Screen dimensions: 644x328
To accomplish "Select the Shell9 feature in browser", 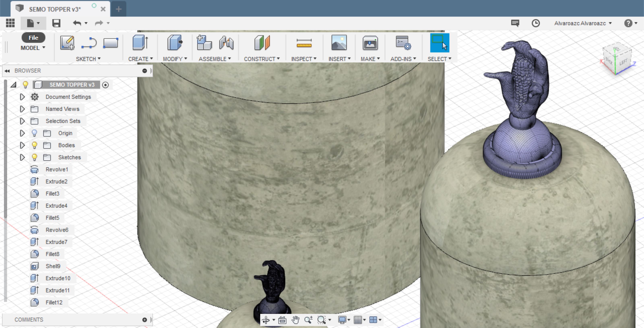I will tap(53, 266).
